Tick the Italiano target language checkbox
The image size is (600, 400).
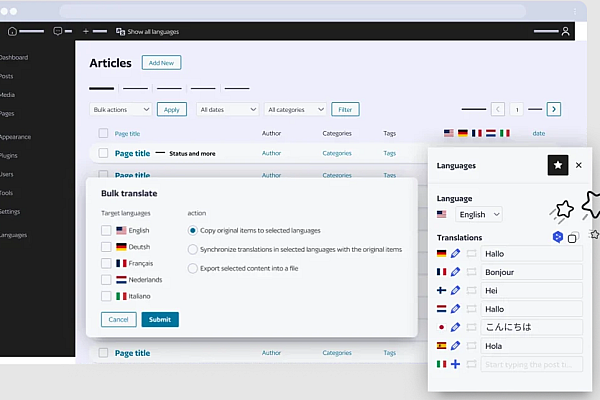[x=107, y=296]
